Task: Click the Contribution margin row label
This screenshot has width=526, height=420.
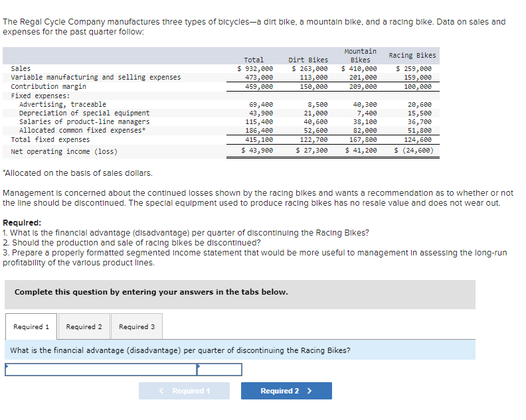Action: point(48,87)
